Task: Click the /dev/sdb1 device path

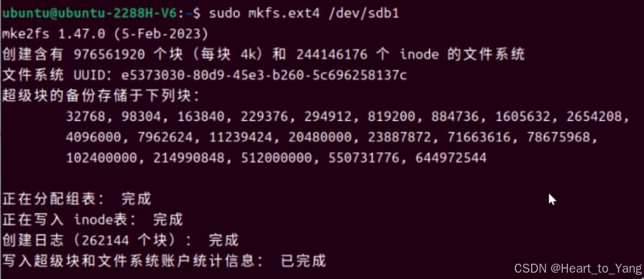Action: (363, 13)
